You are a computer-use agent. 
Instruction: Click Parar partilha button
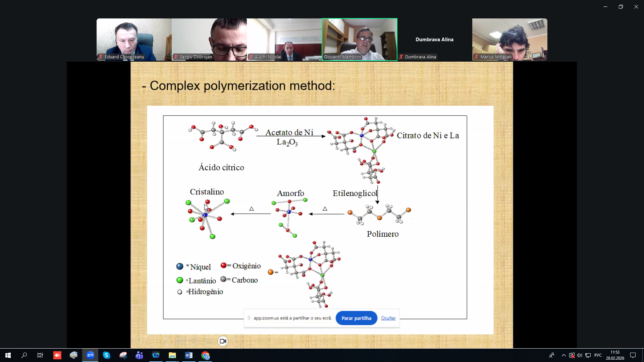pos(356,318)
